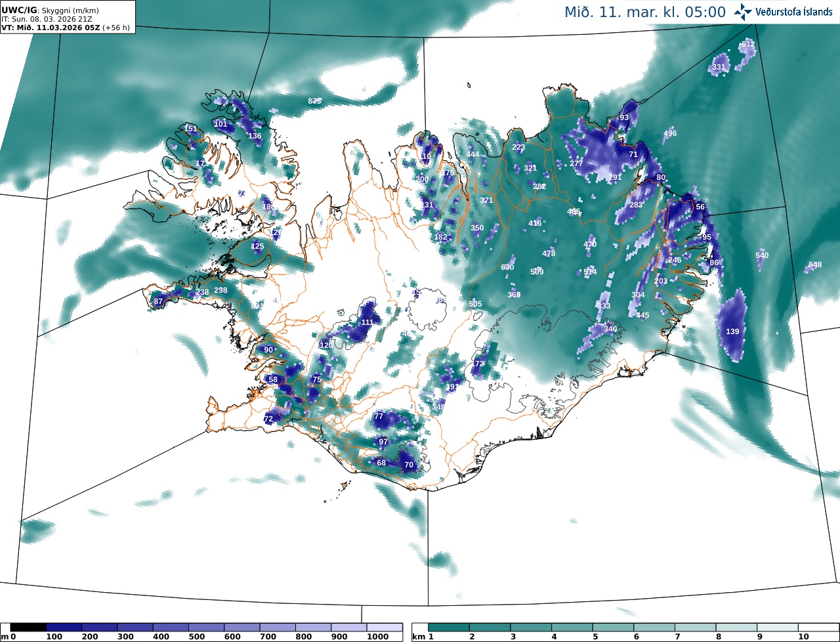This screenshot has width=840, height=642.
Task: Select the 'Mið. 11. mar. kl. 05:00' heading
Action: coord(644,12)
